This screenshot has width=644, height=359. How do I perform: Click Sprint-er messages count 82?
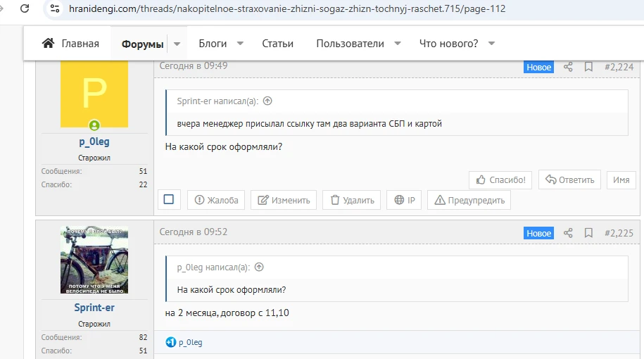point(143,337)
